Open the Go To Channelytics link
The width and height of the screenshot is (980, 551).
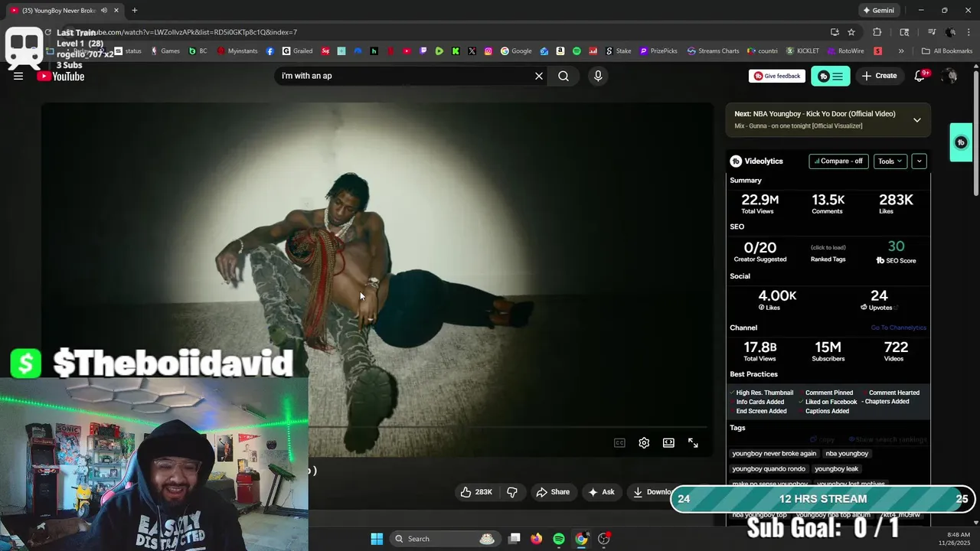pyautogui.click(x=898, y=328)
